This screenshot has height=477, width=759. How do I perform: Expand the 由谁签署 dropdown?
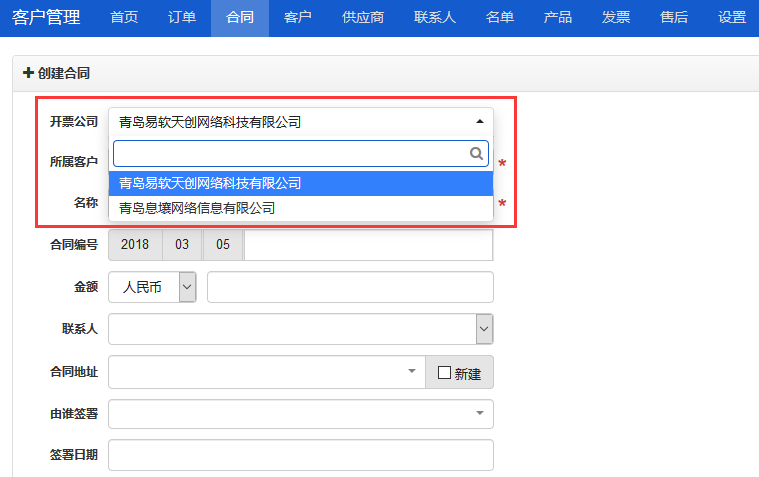pos(480,413)
